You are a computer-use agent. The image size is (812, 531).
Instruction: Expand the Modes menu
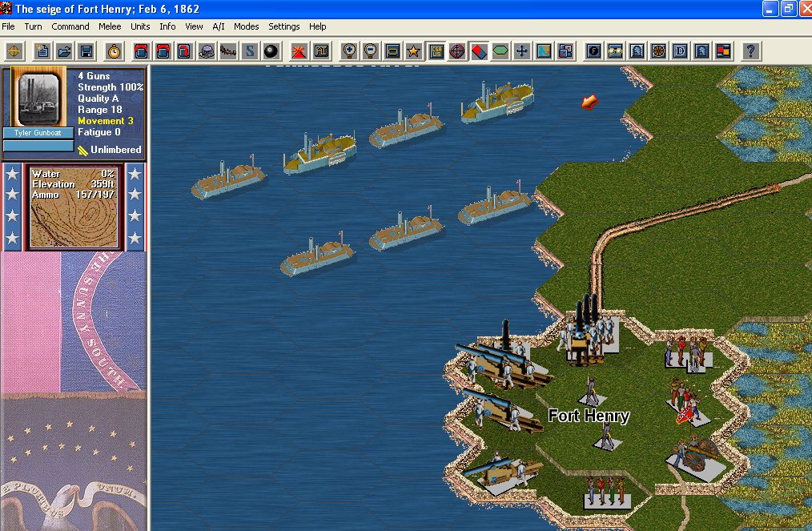(x=246, y=26)
